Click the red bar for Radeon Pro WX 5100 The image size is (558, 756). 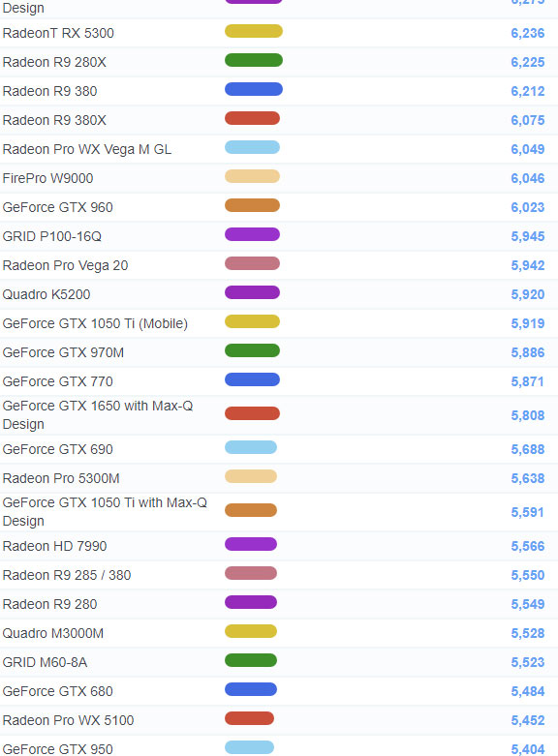point(249,718)
